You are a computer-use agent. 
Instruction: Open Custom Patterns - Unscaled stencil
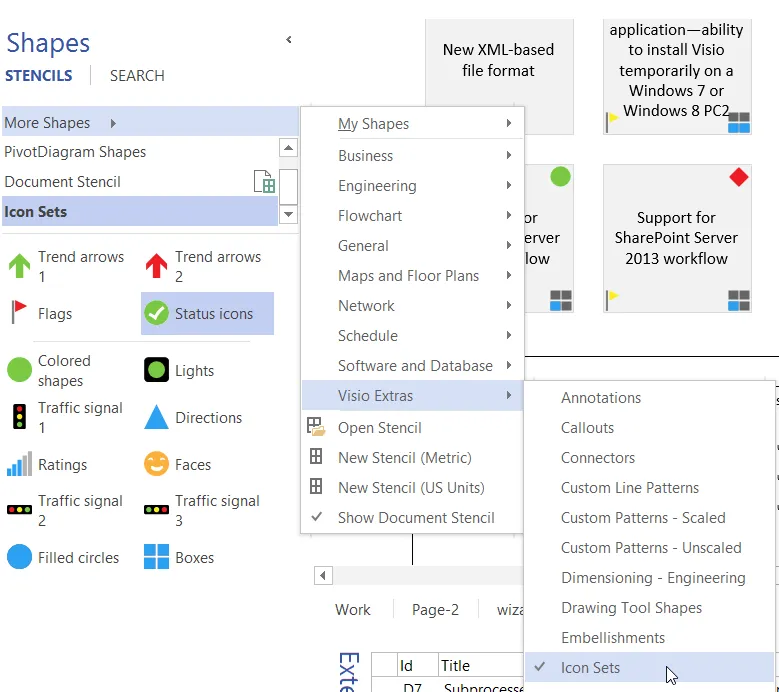pos(649,547)
